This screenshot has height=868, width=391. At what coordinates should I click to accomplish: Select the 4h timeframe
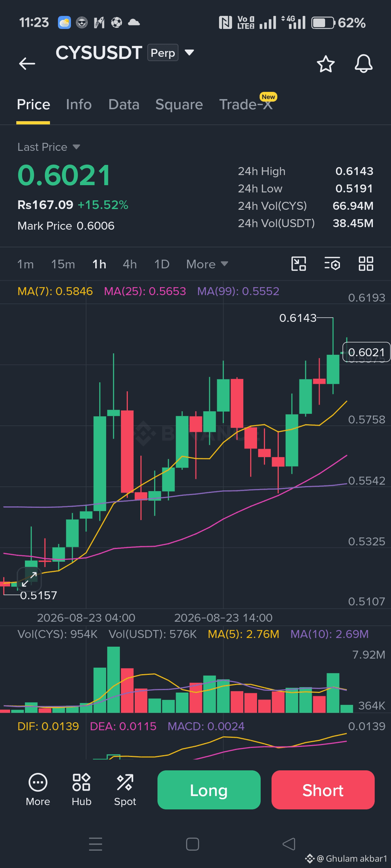[x=130, y=264]
